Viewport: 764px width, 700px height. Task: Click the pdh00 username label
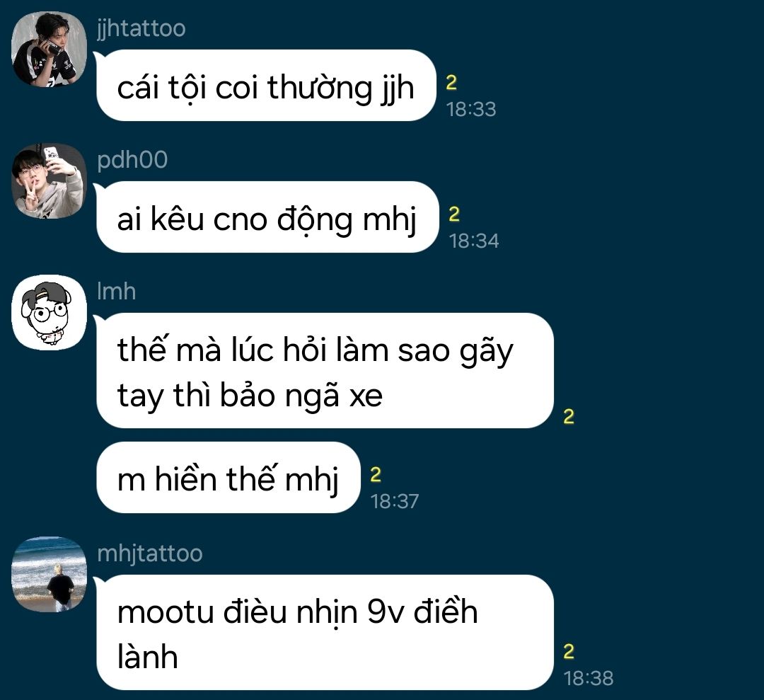coord(132,160)
